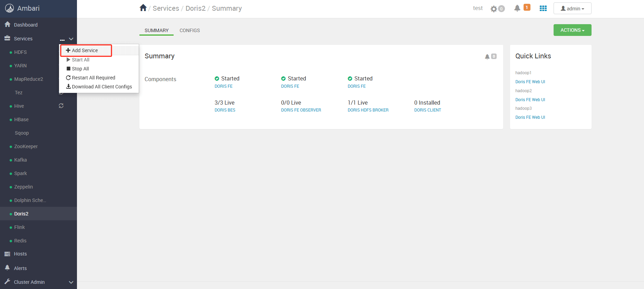
Task: Open the views grid icon
Action: [543, 8]
